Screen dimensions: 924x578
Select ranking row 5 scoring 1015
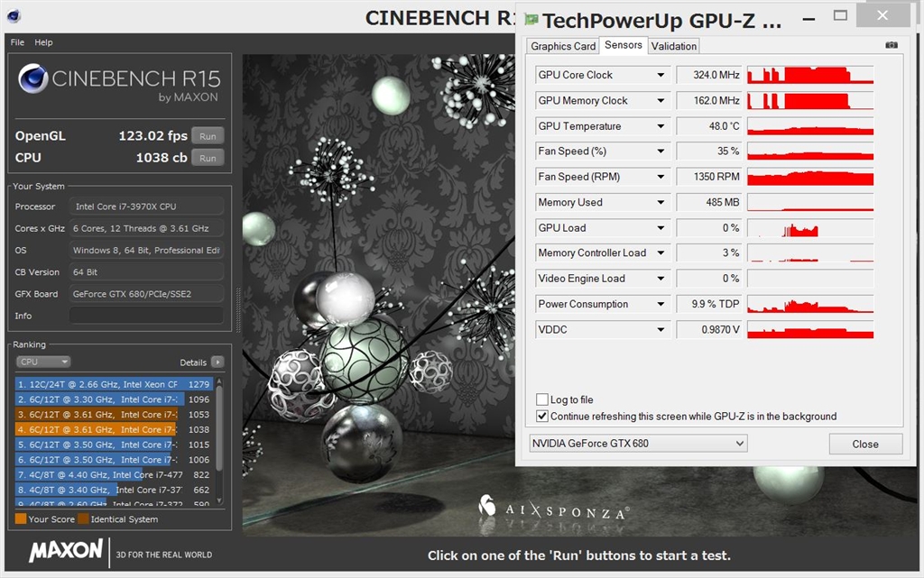(114, 445)
